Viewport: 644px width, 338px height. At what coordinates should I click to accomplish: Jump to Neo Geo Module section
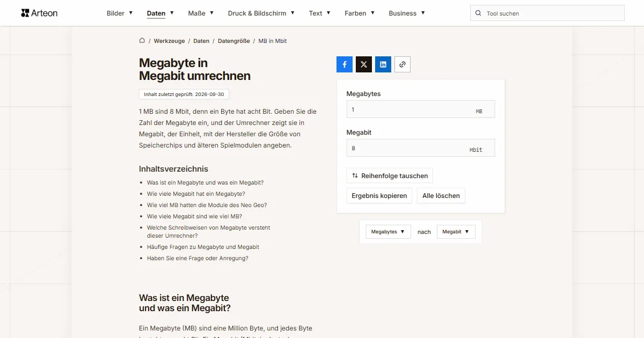pos(207,205)
